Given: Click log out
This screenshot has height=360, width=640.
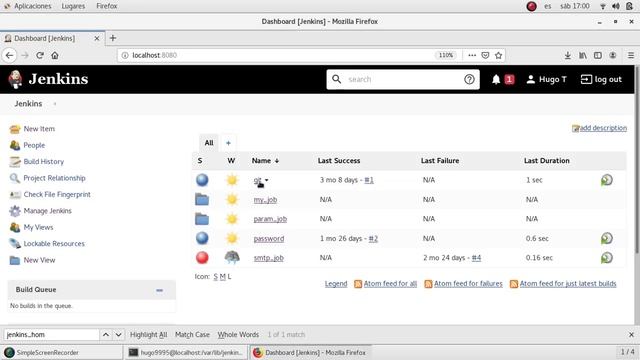Looking at the screenshot, I should 601,79.
